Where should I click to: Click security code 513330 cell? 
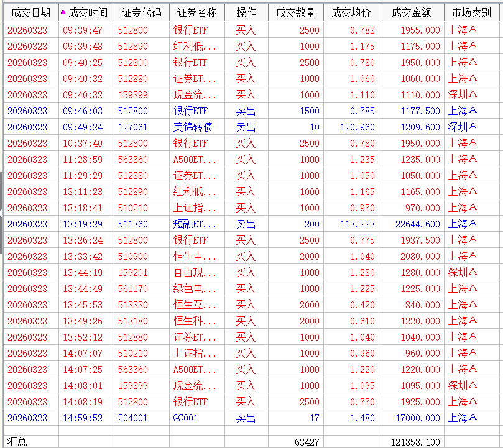point(133,304)
